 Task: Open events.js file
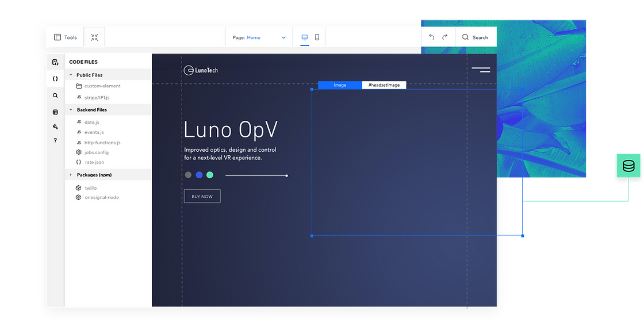(94, 132)
